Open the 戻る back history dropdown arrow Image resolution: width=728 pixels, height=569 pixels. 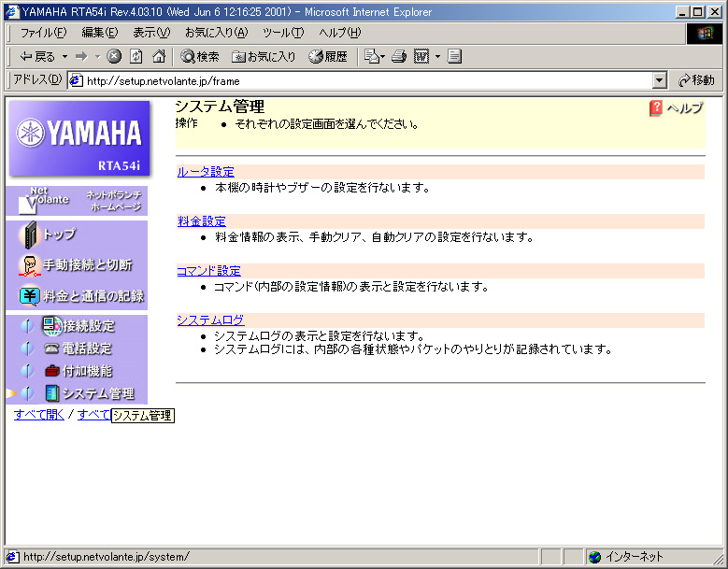[64, 56]
